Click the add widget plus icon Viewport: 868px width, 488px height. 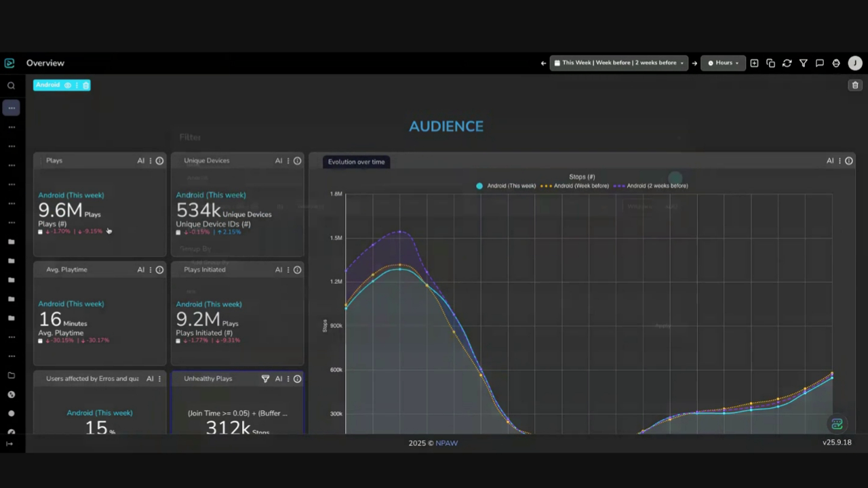tap(754, 63)
